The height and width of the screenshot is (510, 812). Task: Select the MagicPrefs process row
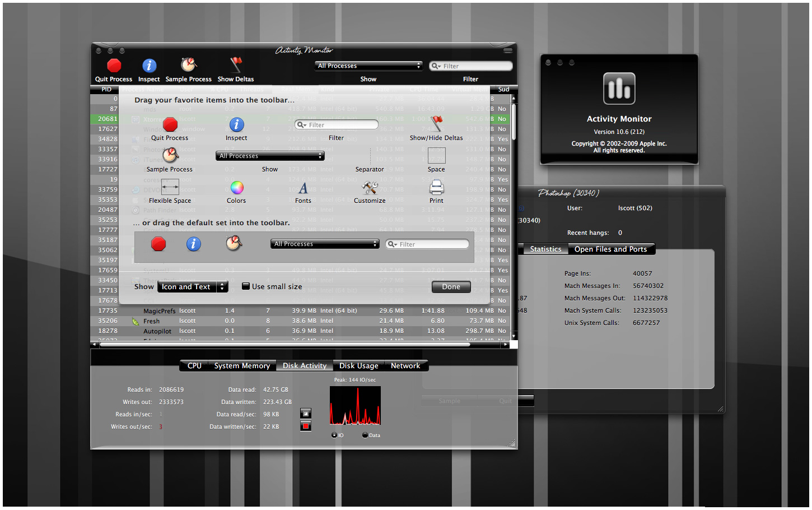click(300, 310)
